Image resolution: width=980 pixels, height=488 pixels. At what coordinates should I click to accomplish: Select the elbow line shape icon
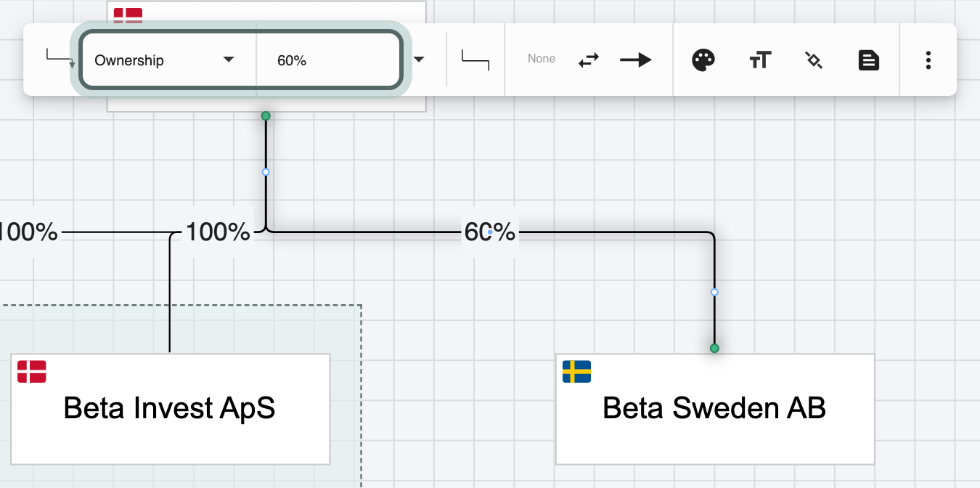475,60
